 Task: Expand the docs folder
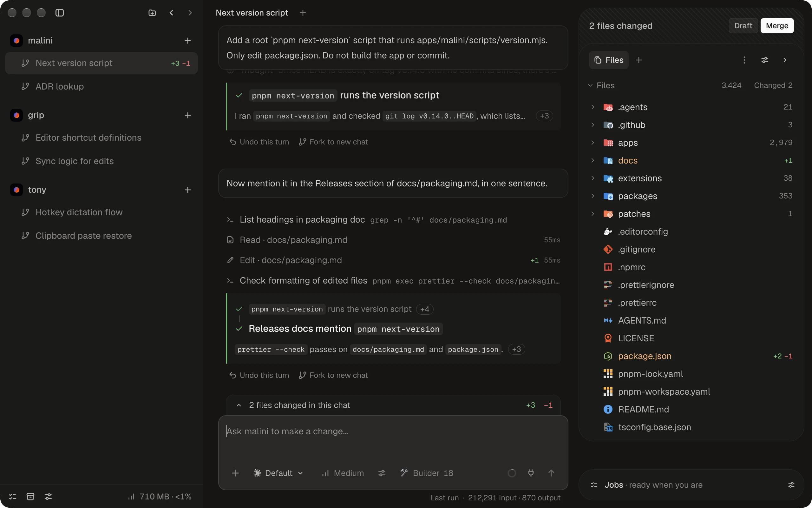coord(593,161)
